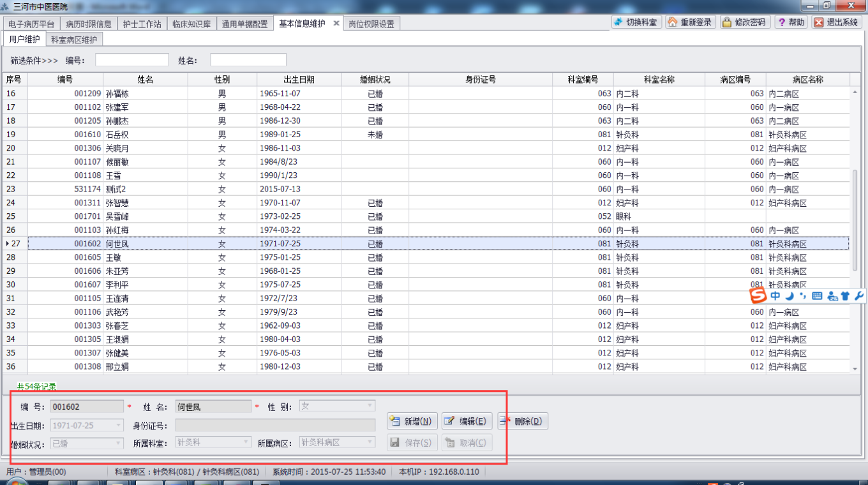Image resolution: width=868 pixels, height=485 pixels.
Task: Click the 重新登录 home icon
Action: 673,22
